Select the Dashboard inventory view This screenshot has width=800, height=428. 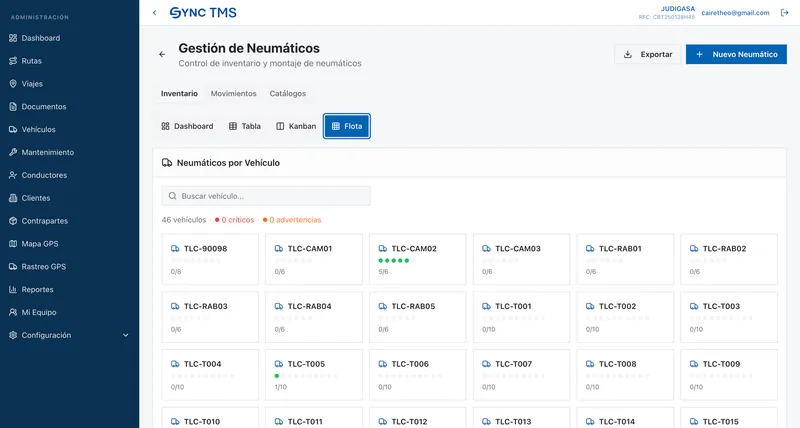[187, 126]
